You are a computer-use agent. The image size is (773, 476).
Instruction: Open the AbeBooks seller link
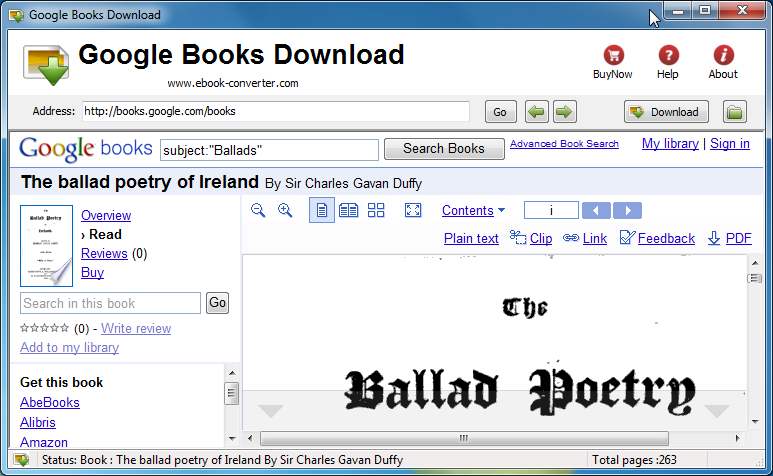50,403
